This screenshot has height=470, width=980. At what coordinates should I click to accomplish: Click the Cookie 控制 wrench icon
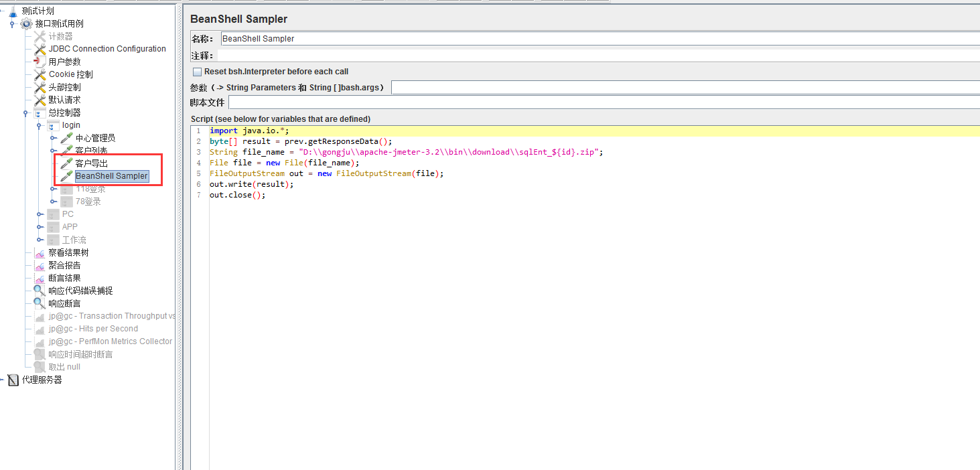(x=40, y=74)
